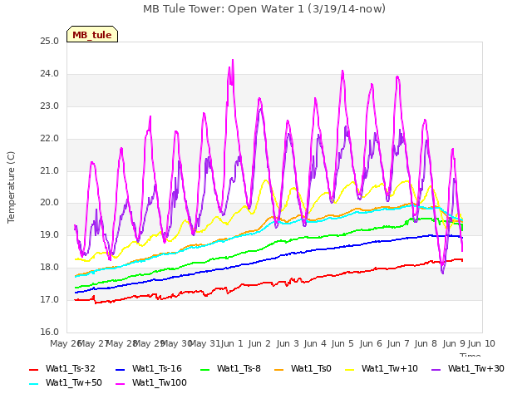
Task: Click the Jun 3 x-axis date label
Action: click(x=288, y=343)
